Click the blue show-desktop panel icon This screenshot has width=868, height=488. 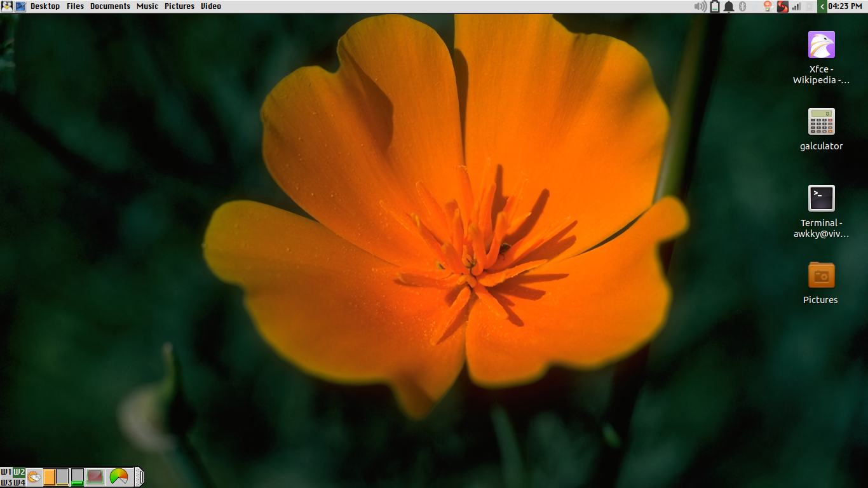click(20, 6)
